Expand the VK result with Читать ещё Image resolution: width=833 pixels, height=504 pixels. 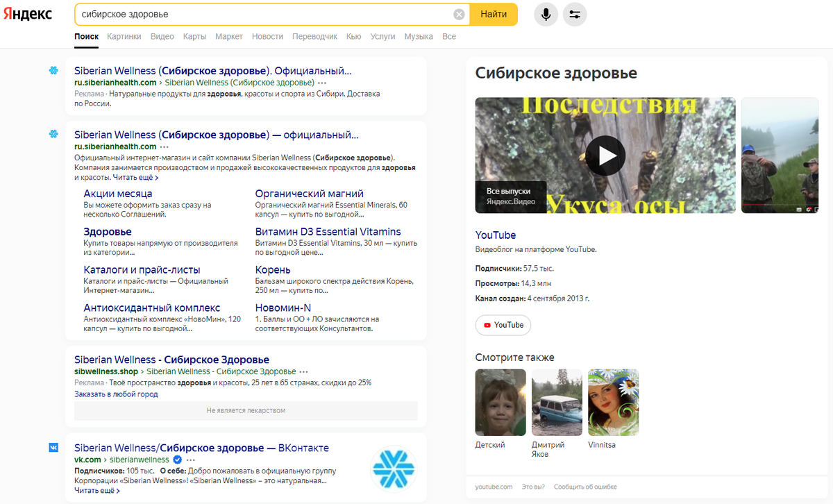point(96,490)
